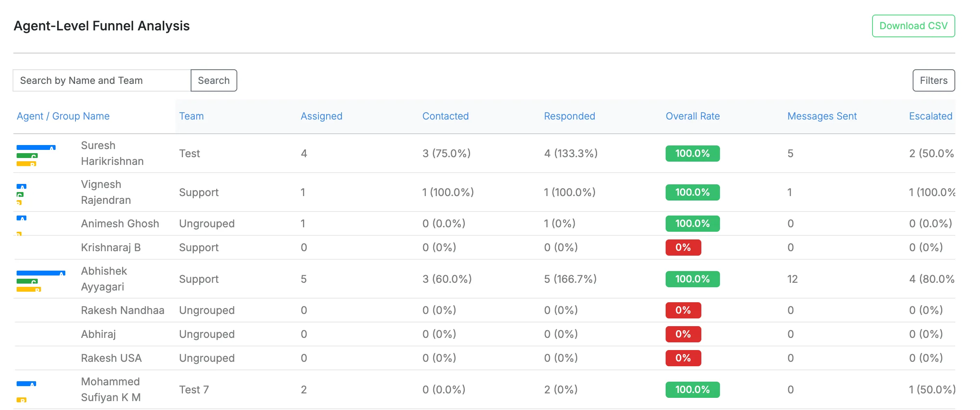Sort by Agent / Group Name column
Screen dimensions: 980x410
tap(63, 116)
